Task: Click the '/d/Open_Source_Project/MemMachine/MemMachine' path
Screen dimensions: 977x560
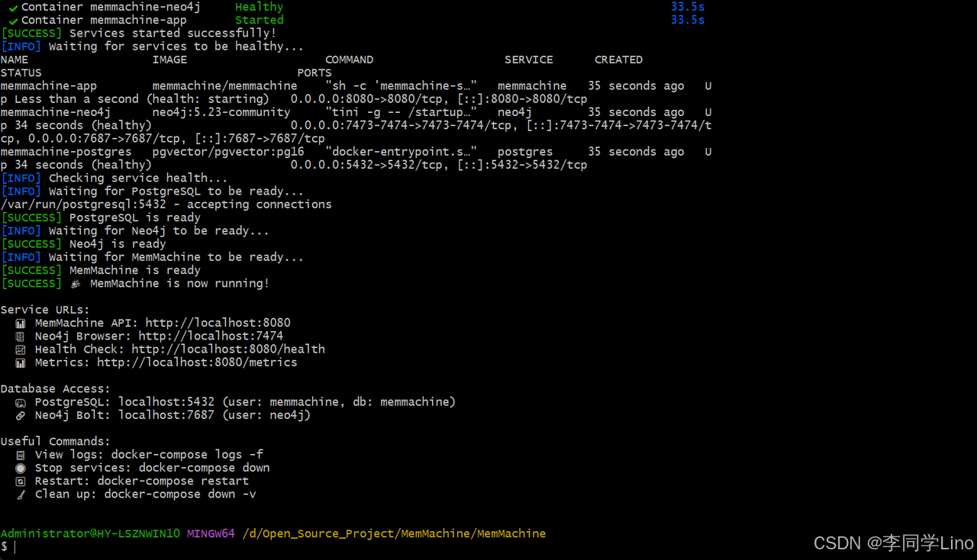Action: (395, 533)
